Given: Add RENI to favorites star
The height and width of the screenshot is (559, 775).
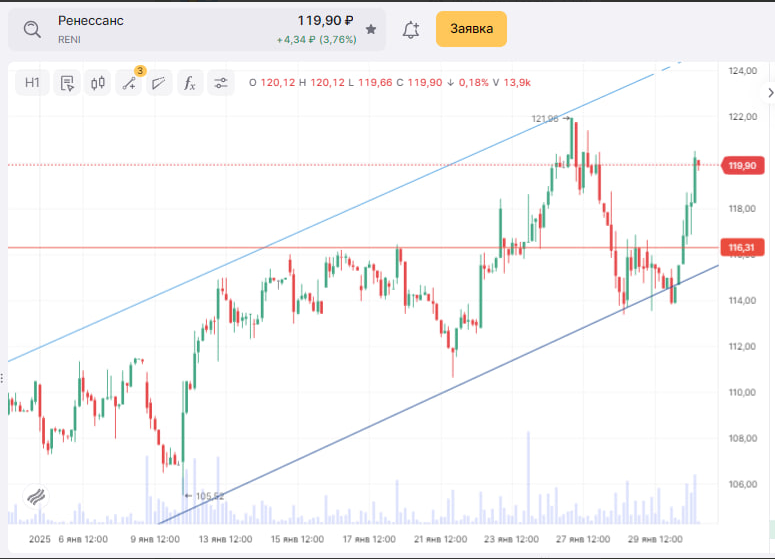Looking at the screenshot, I should (x=371, y=30).
